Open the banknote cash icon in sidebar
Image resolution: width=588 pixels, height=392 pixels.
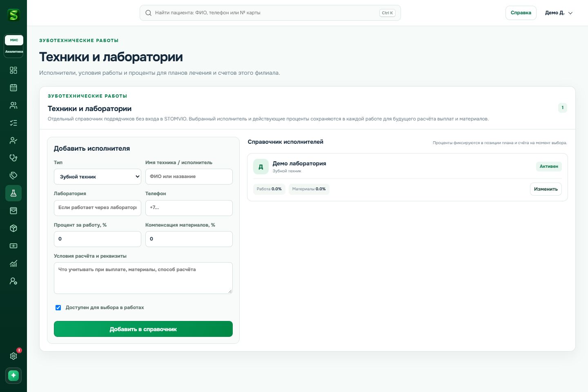click(x=13, y=246)
